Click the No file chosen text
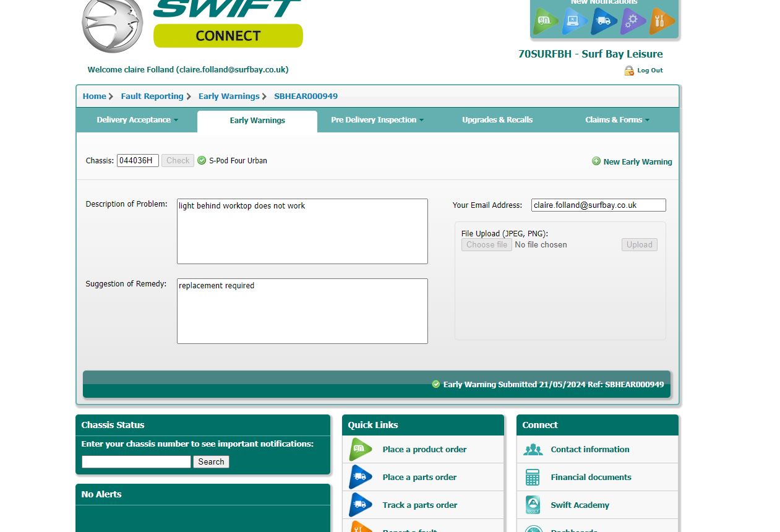Image resolution: width=780 pixels, height=532 pixels. tap(541, 245)
